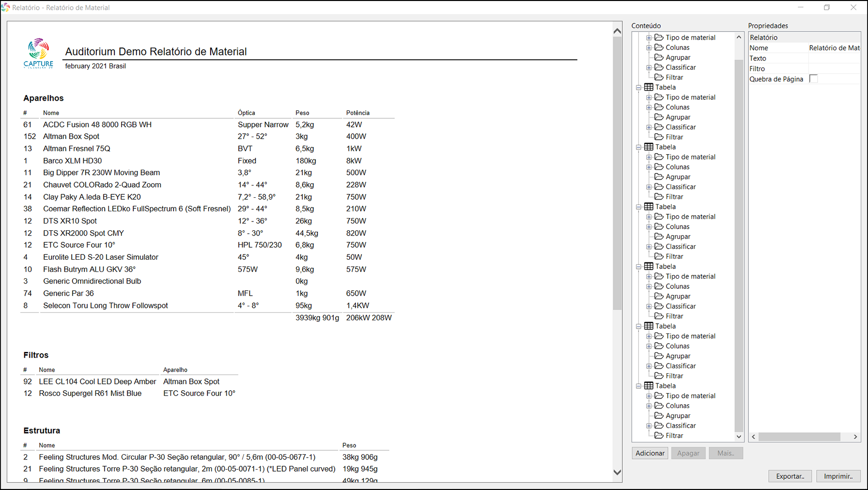The image size is (868, 490).
Task: Expand the topmost Colunas tree node
Action: (x=649, y=47)
